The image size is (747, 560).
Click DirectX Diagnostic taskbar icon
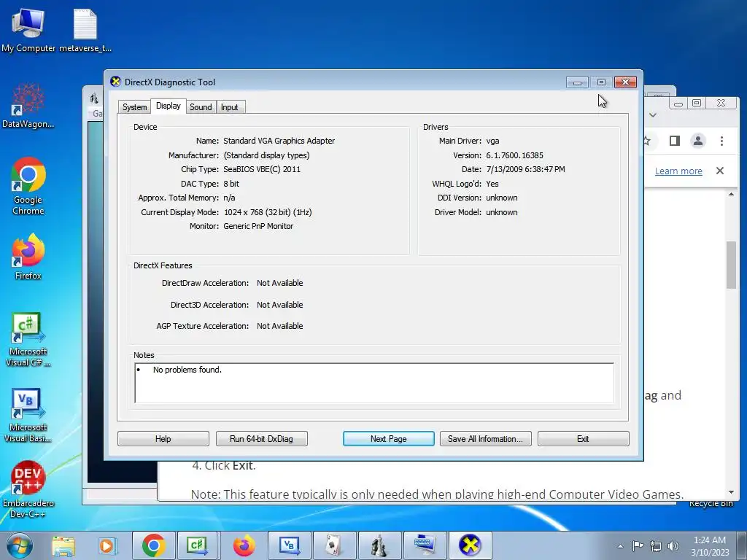click(471, 545)
